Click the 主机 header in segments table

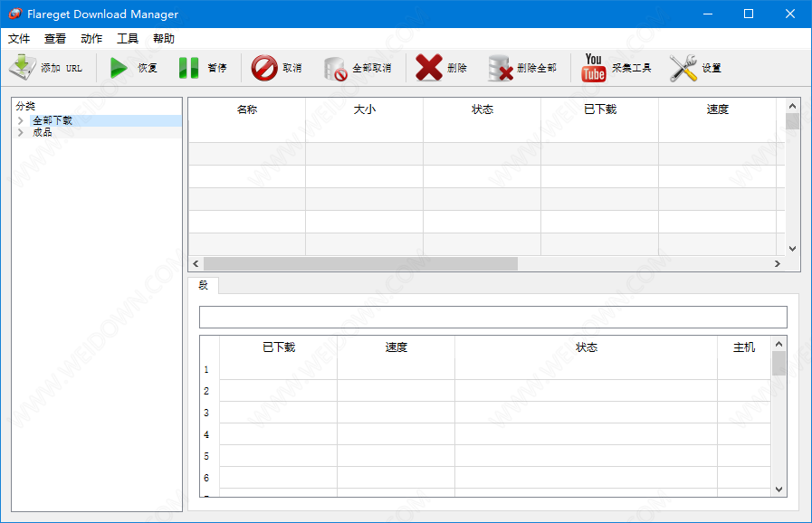point(744,347)
